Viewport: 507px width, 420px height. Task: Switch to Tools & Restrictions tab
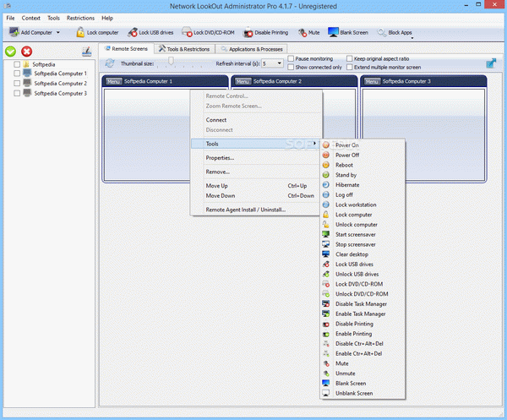coord(184,49)
